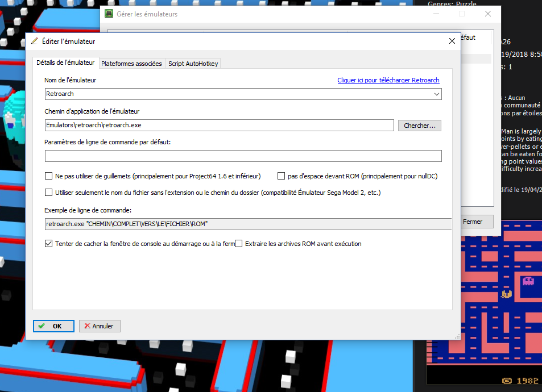The width and height of the screenshot is (542, 392).
Task: Click the dialog resize grip corner
Action: (x=457, y=336)
